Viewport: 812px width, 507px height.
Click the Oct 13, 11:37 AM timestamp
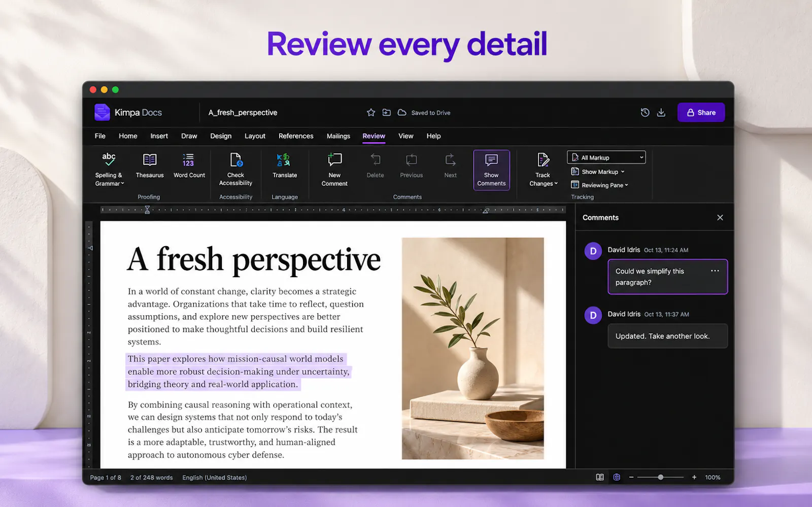point(666,315)
